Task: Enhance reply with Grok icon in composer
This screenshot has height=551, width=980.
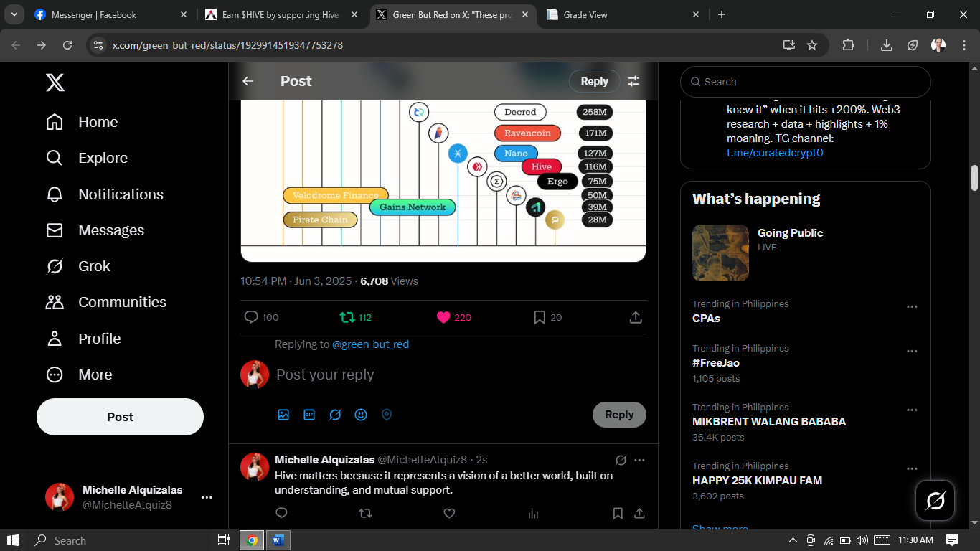Action: tap(335, 415)
